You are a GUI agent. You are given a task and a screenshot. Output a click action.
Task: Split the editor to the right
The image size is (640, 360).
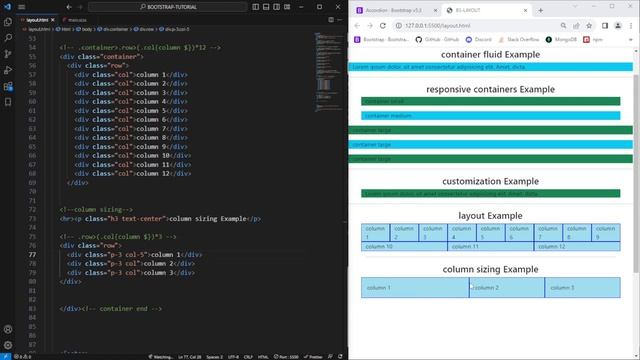point(331,20)
